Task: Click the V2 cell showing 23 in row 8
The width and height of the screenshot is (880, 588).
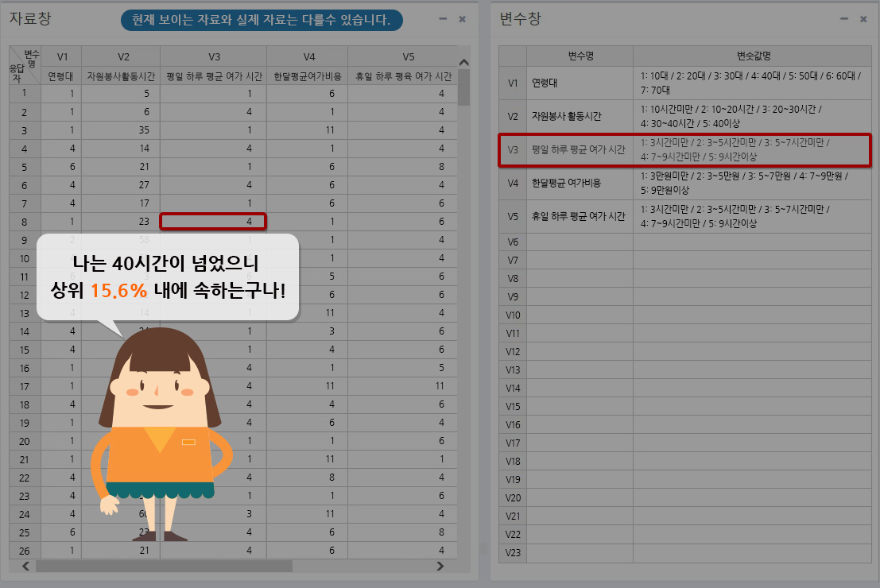Action: 121,222
